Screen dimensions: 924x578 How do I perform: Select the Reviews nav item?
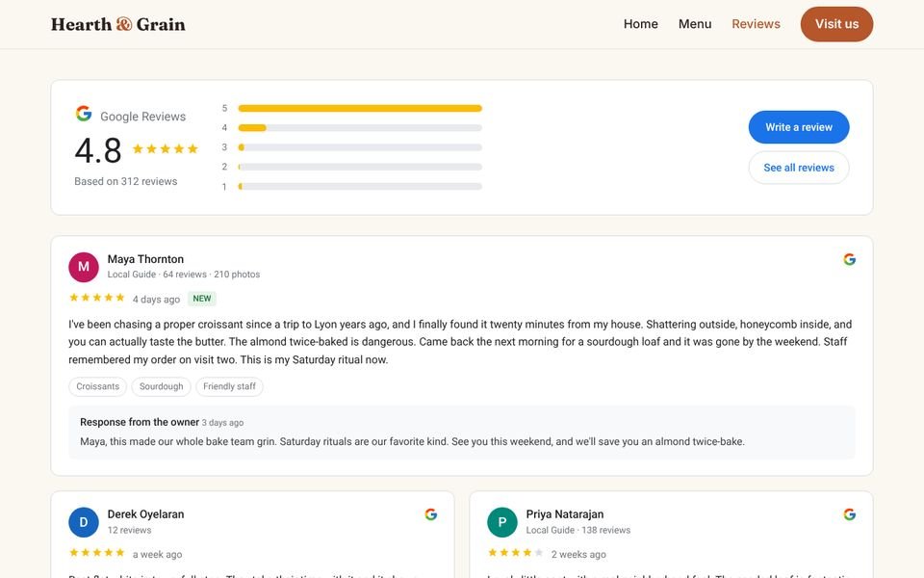757,24
